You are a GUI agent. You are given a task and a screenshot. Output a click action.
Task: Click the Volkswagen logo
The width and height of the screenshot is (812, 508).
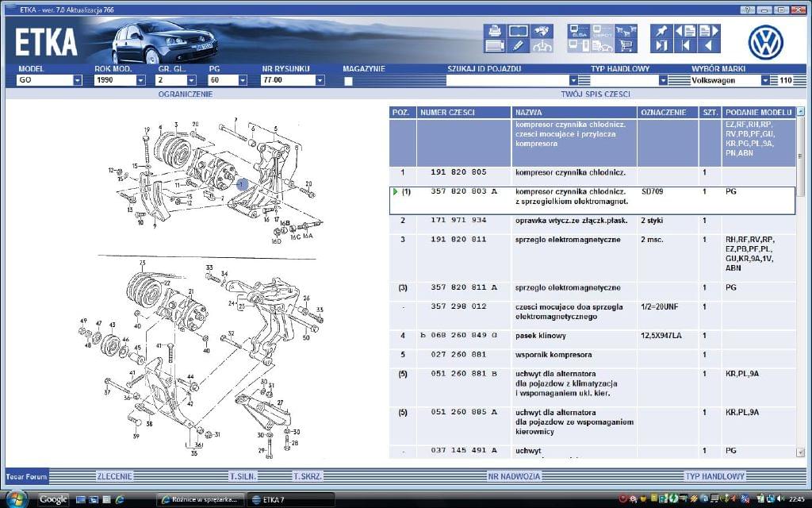click(765, 41)
